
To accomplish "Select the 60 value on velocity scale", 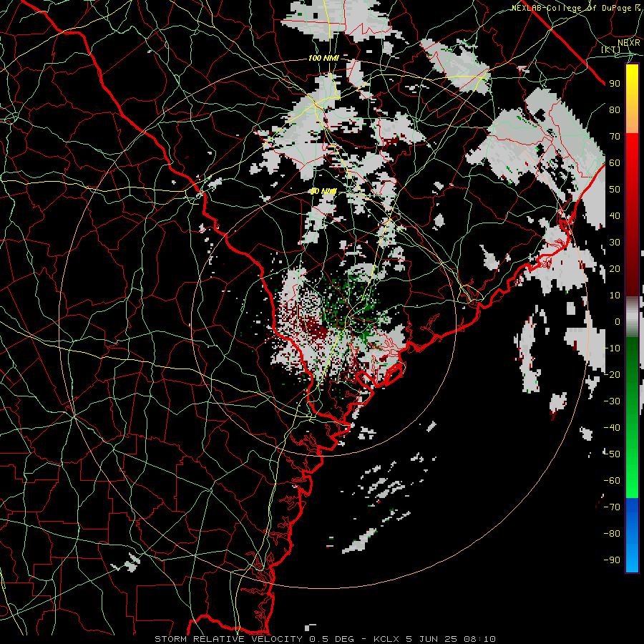I will (x=615, y=163).
